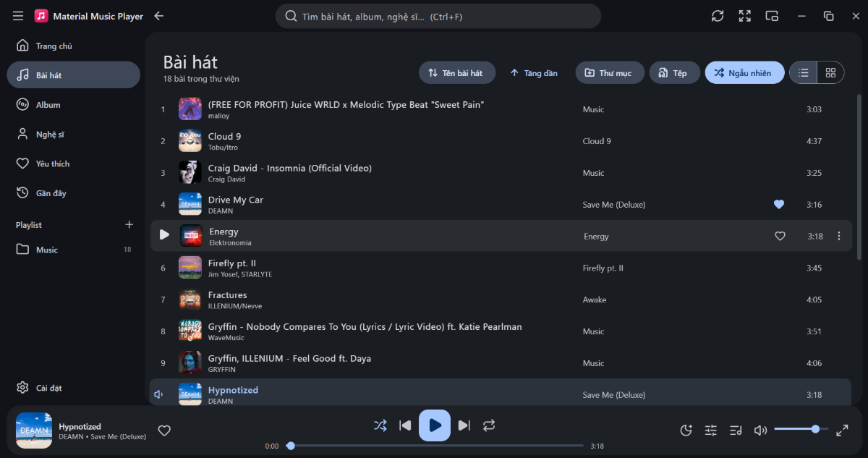868x458 pixels.
Task: Select Firefly pt. II song
Action: click(x=232, y=263)
